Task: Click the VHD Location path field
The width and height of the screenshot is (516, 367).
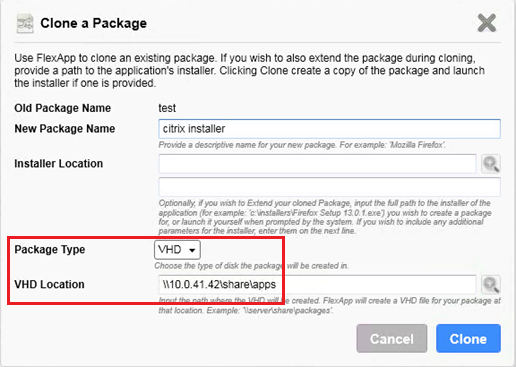Action: pos(317,284)
